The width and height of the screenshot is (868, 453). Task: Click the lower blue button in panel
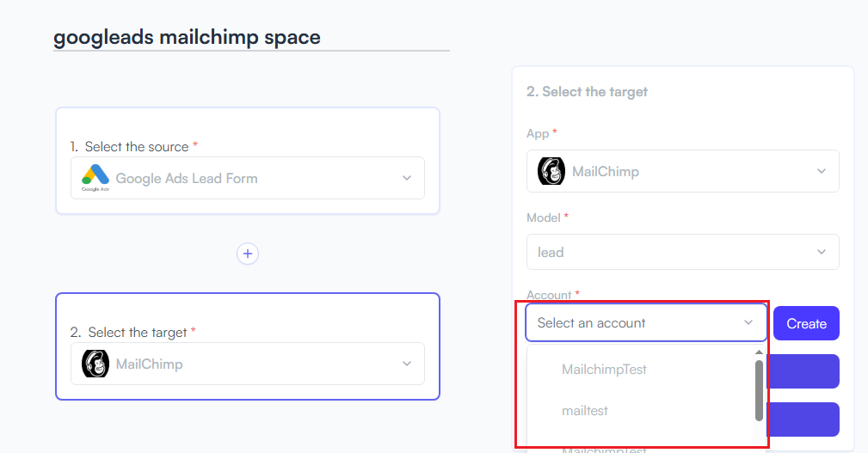point(803,419)
